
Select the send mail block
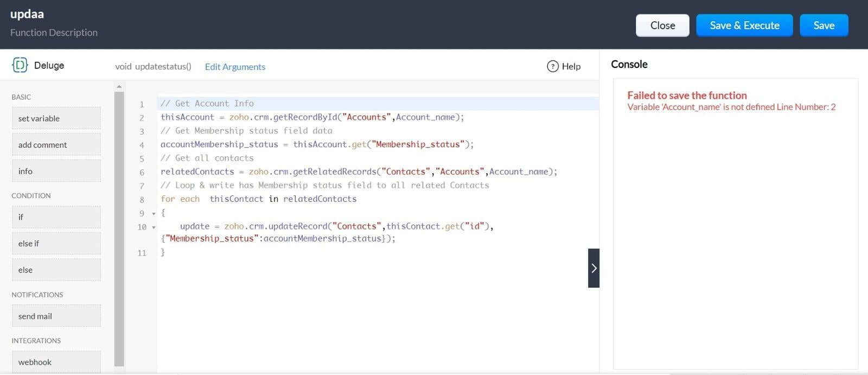(56, 316)
